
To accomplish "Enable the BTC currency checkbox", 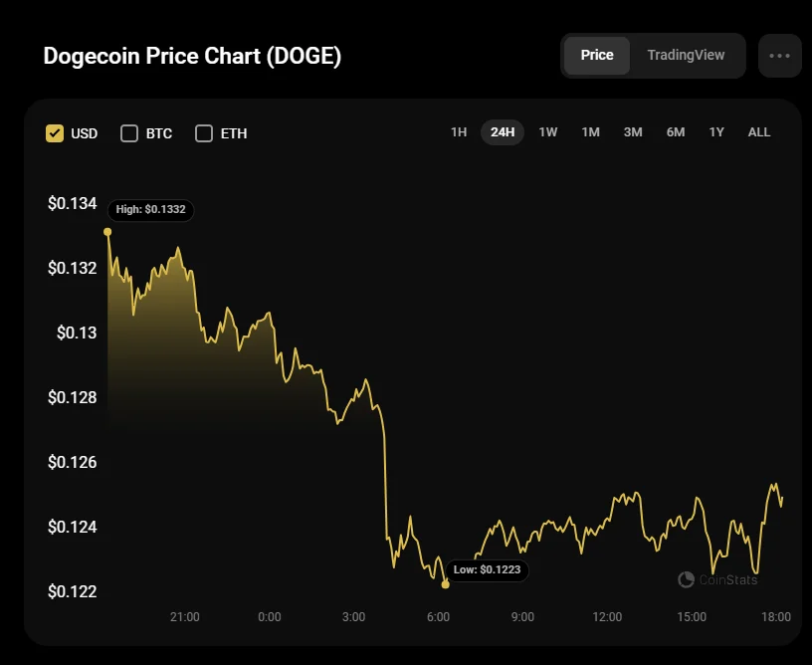I will tap(129, 133).
